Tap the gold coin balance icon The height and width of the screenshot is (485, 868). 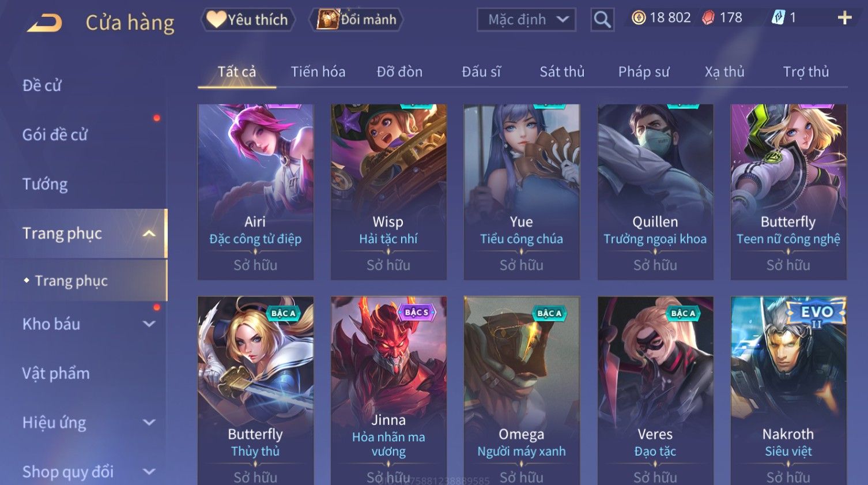tap(639, 18)
